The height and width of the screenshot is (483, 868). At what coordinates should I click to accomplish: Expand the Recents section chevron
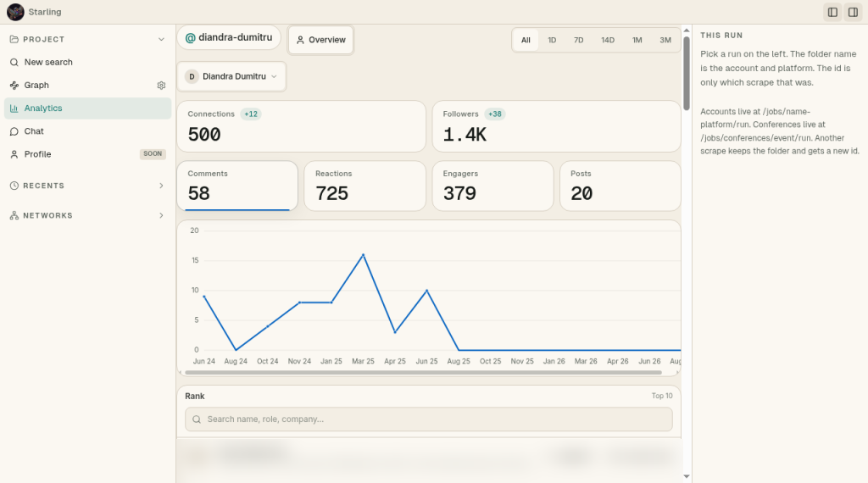[x=161, y=186]
